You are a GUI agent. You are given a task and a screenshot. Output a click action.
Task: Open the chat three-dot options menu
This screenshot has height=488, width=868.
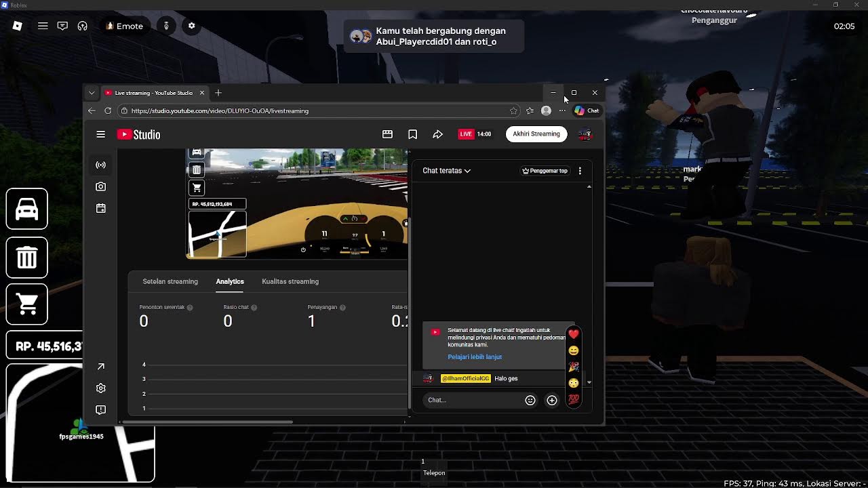pyautogui.click(x=580, y=171)
